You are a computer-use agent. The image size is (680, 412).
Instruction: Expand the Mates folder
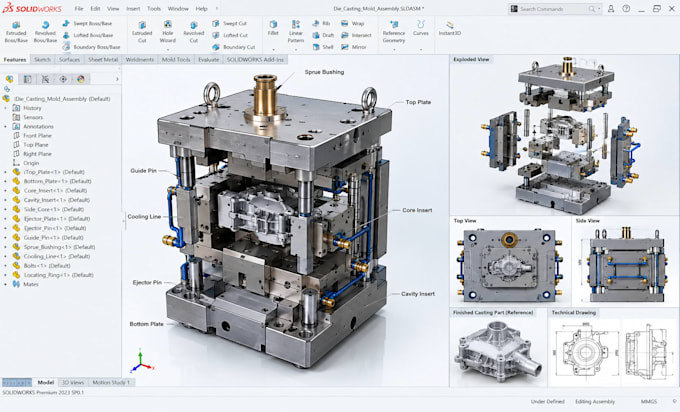(x=6, y=284)
